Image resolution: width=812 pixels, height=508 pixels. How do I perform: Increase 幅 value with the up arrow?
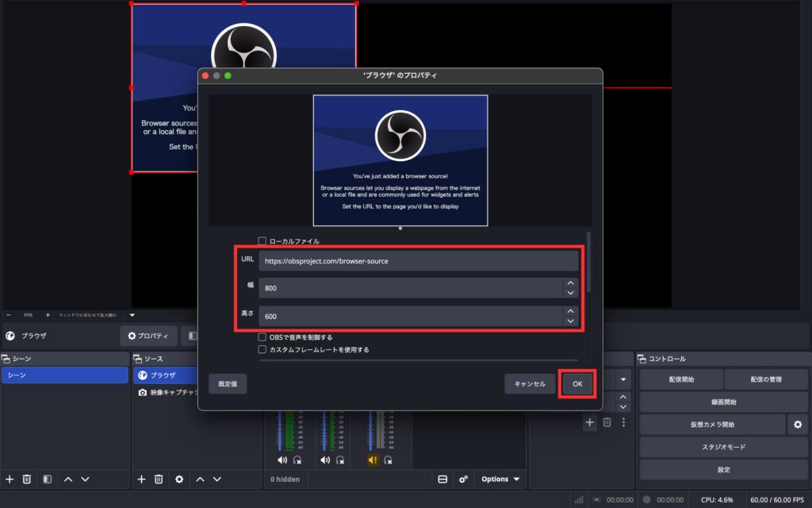pos(570,283)
